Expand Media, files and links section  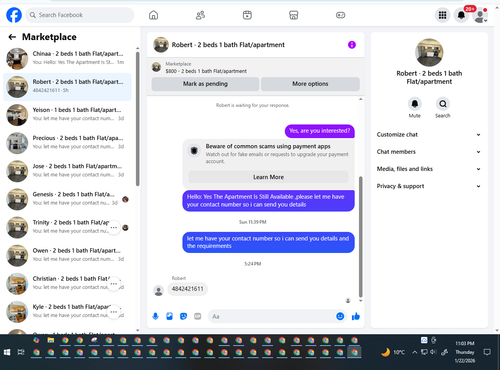(429, 169)
